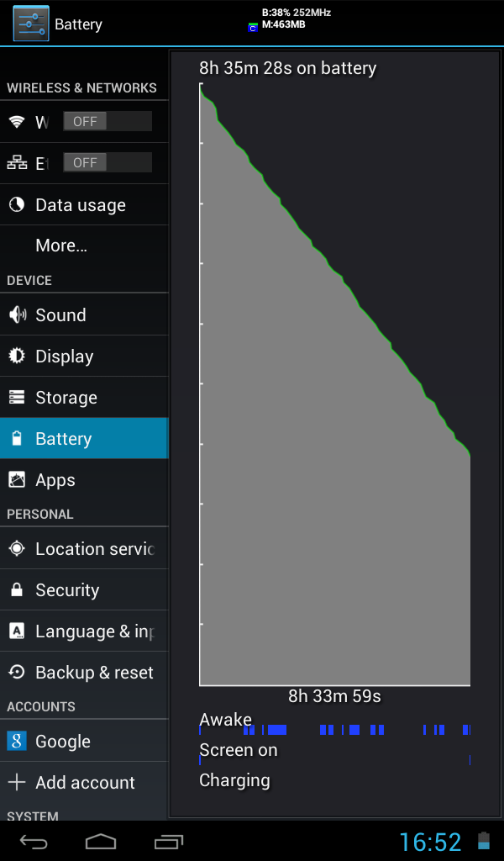Tap the Security padlock icon

17,589
